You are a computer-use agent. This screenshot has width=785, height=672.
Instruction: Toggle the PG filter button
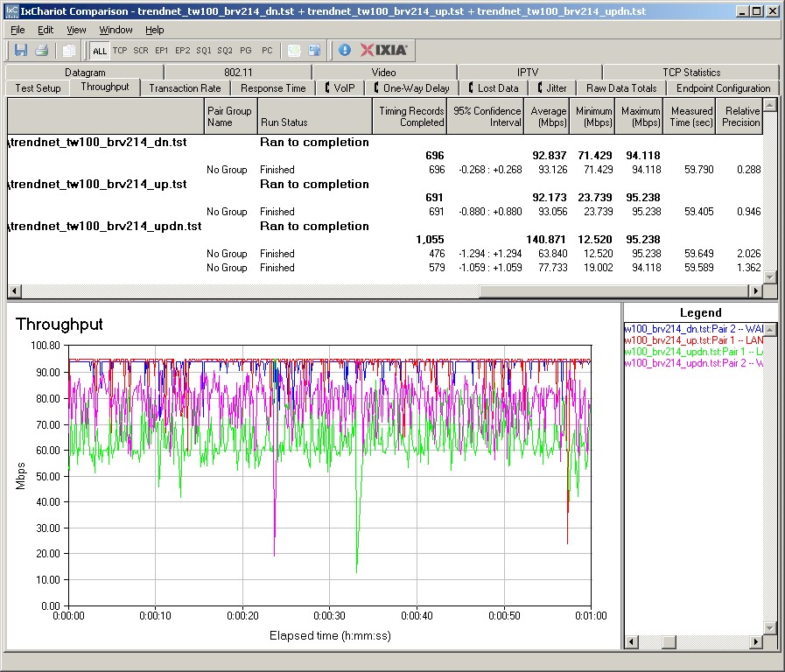click(x=246, y=50)
